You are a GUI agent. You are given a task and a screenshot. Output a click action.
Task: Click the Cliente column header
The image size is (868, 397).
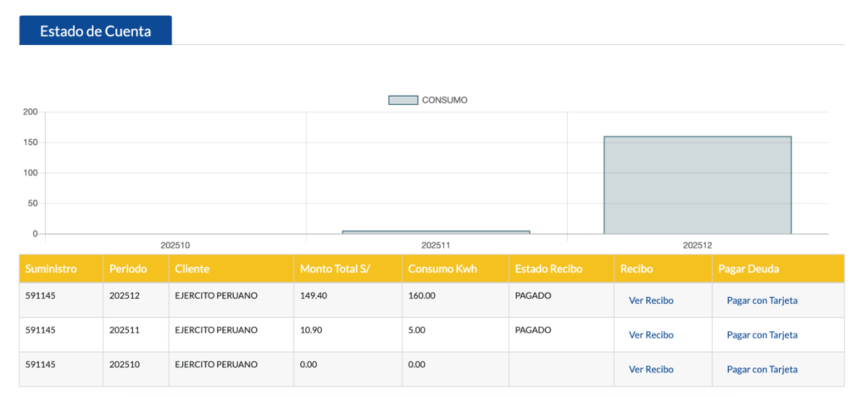192,269
